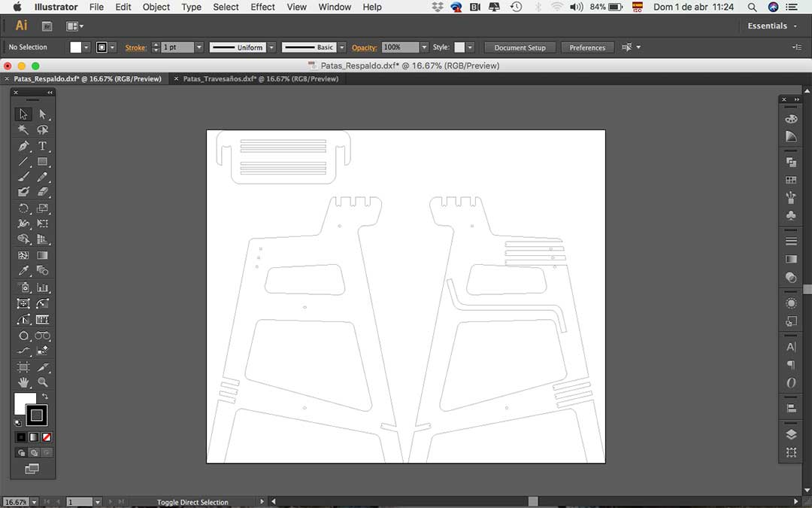Open the Object menu
Screen dimensions: 812x508
156,7
